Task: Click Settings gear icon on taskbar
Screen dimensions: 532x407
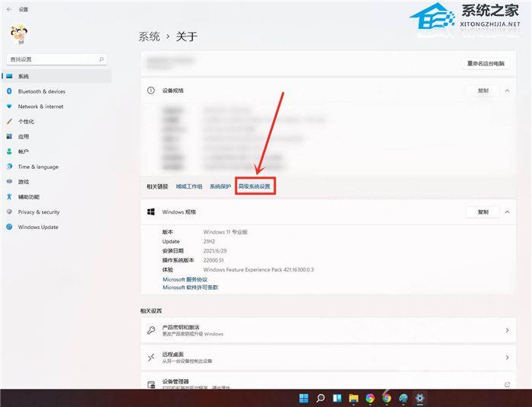Action: coord(420,398)
